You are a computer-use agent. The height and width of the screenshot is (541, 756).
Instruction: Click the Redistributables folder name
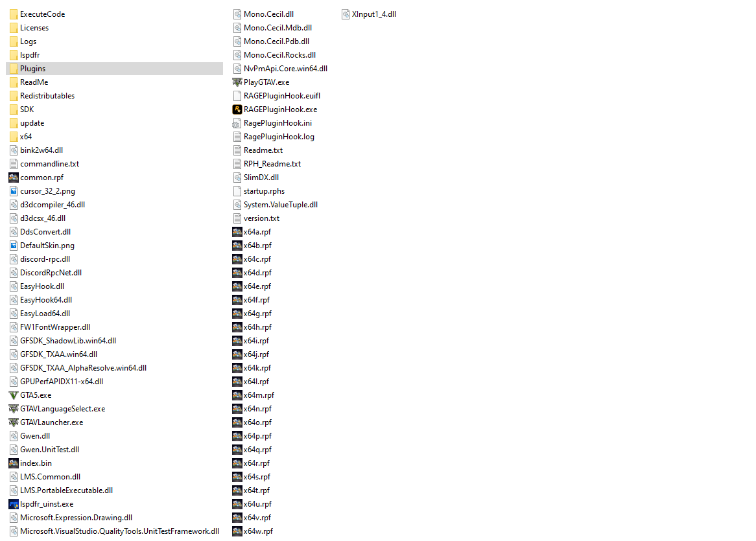[47, 95]
